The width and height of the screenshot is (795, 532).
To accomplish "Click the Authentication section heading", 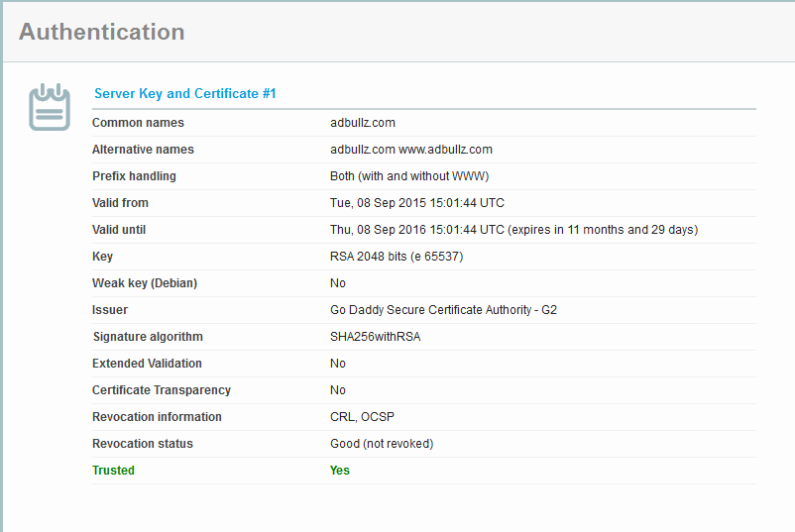I will (101, 32).
